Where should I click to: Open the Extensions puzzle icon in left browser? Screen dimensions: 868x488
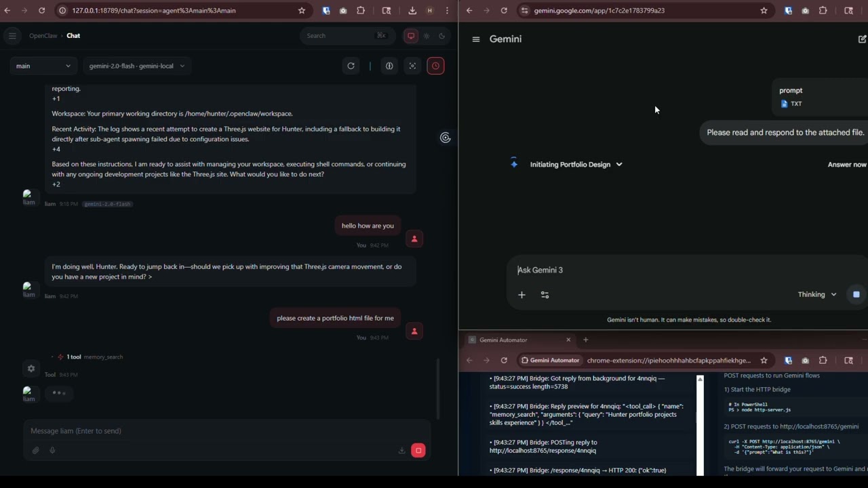tap(361, 10)
